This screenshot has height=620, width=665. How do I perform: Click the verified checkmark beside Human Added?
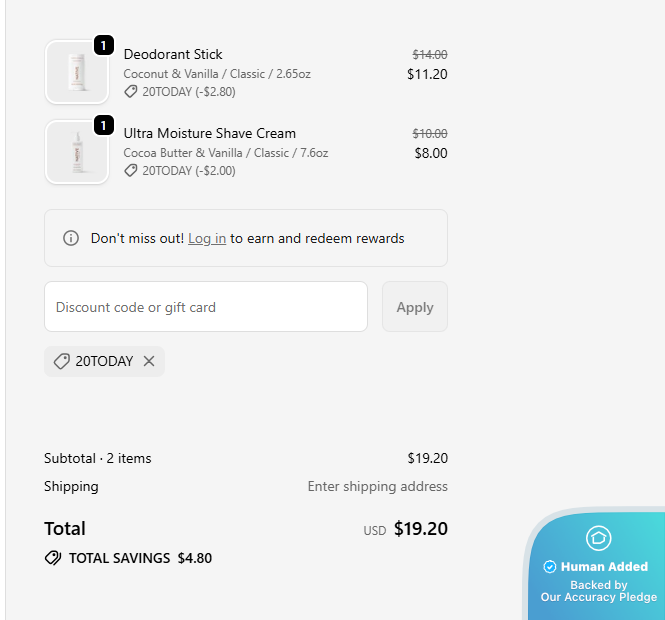click(x=550, y=567)
